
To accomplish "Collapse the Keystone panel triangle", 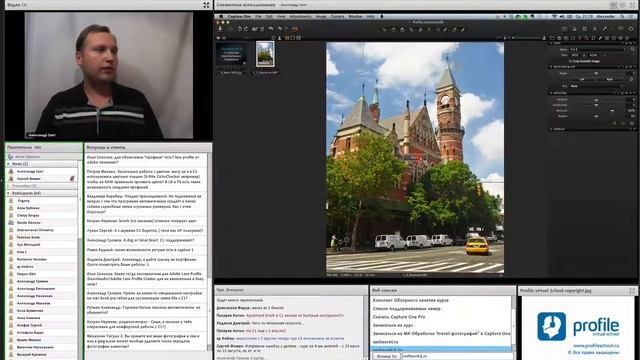I will click(552, 93).
